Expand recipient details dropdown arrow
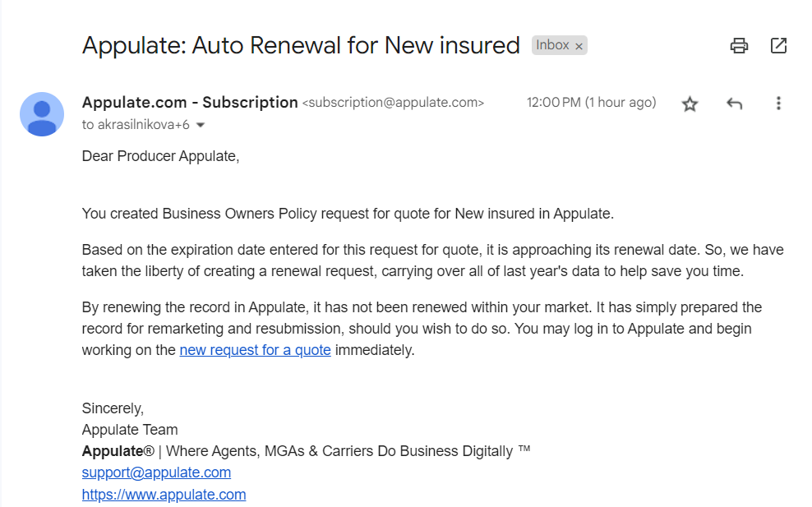Image resolution: width=812 pixels, height=507 pixels. click(200, 126)
